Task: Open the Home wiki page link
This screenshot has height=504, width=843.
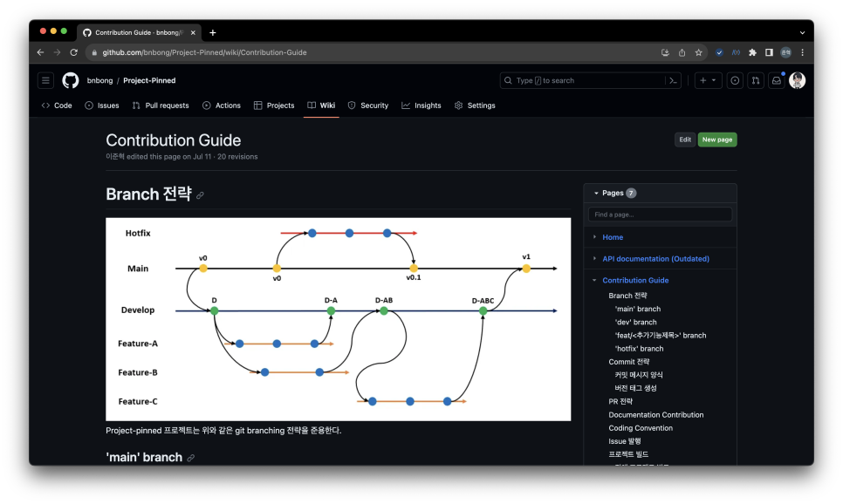Action: click(x=613, y=237)
